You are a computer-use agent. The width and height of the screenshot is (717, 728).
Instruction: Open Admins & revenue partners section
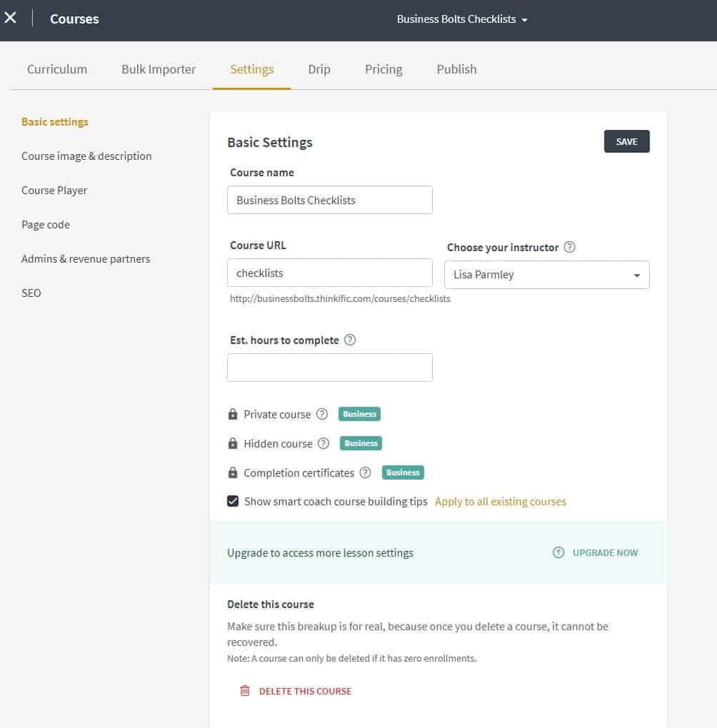click(86, 258)
